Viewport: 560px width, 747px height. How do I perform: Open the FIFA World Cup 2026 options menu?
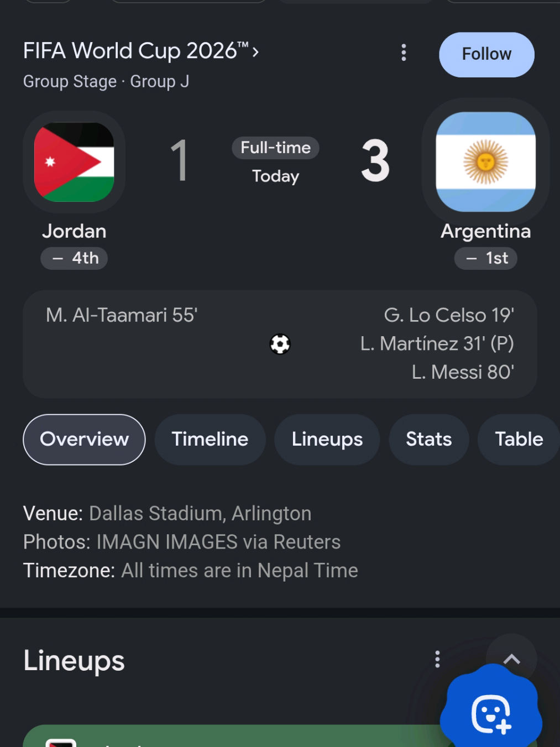click(404, 53)
